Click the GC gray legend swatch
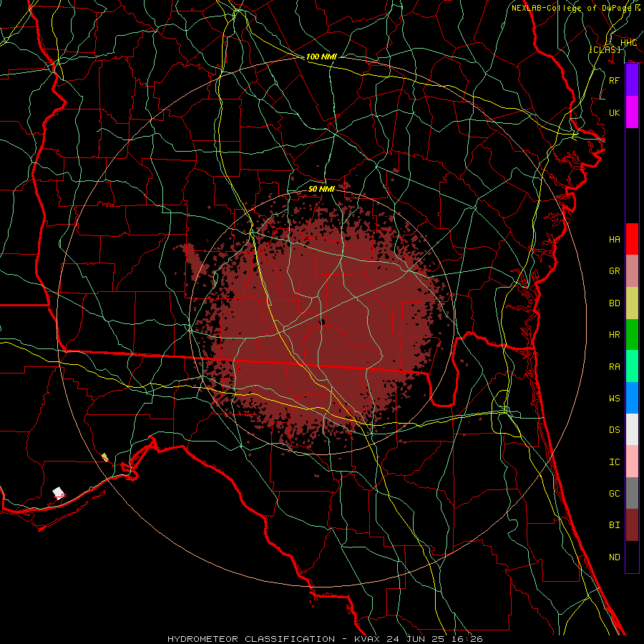 (x=632, y=493)
